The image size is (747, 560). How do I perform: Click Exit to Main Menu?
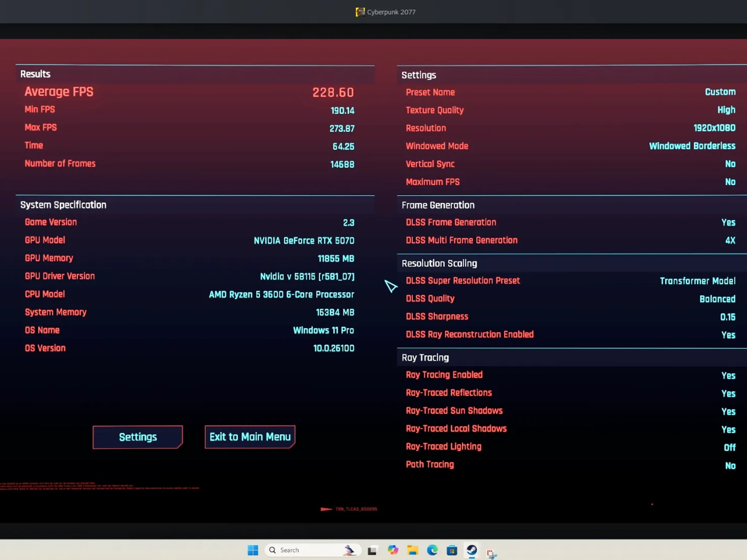(250, 437)
